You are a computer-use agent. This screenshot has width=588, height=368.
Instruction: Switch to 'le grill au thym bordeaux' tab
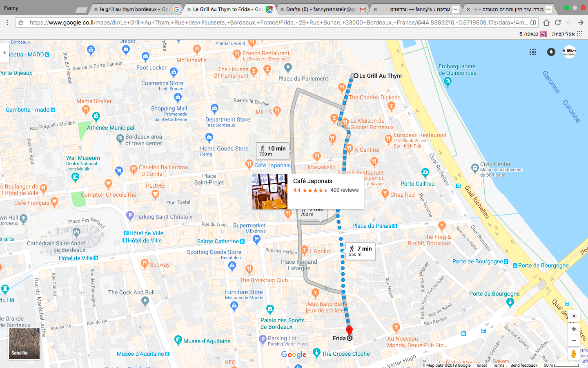point(136,9)
